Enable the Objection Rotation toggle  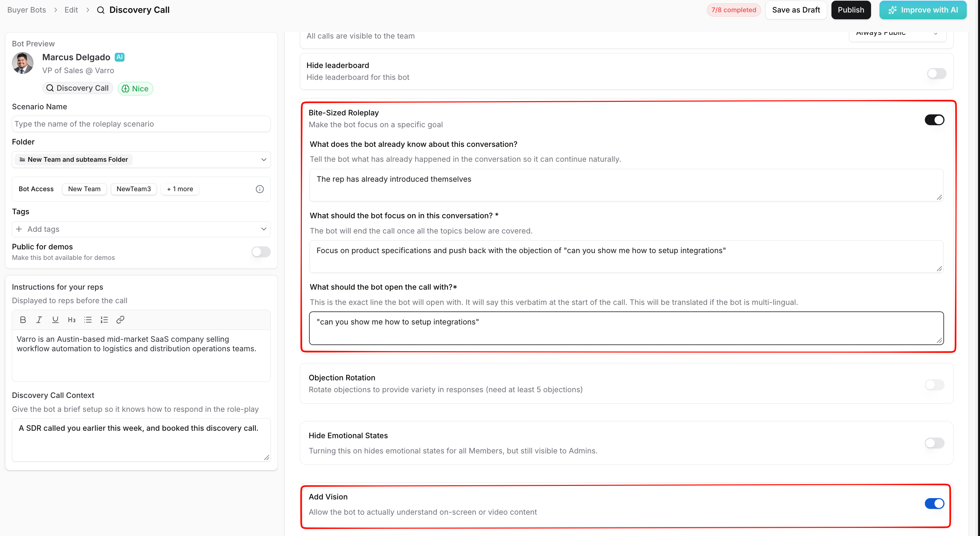click(934, 385)
